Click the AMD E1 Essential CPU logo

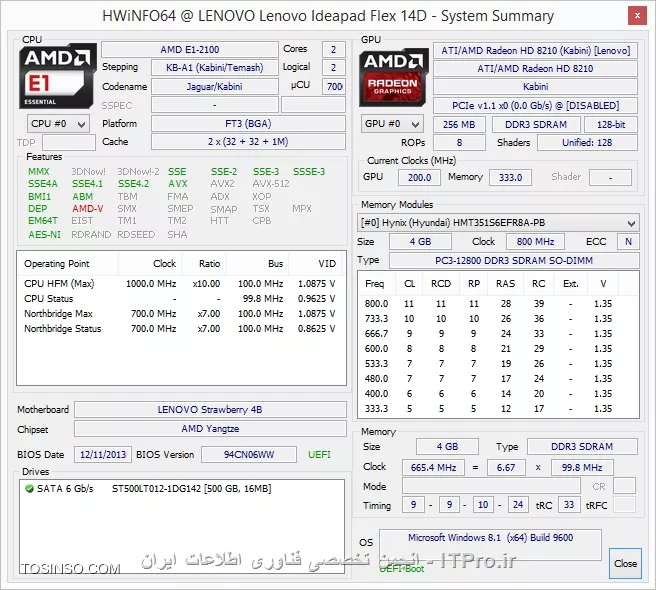click(57, 76)
